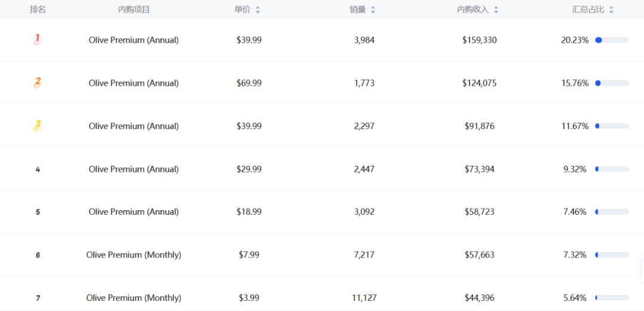Open the $69.99 Olive Premium (Annual) item
The height and width of the screenshot is (311, 644).
[134, 83]
